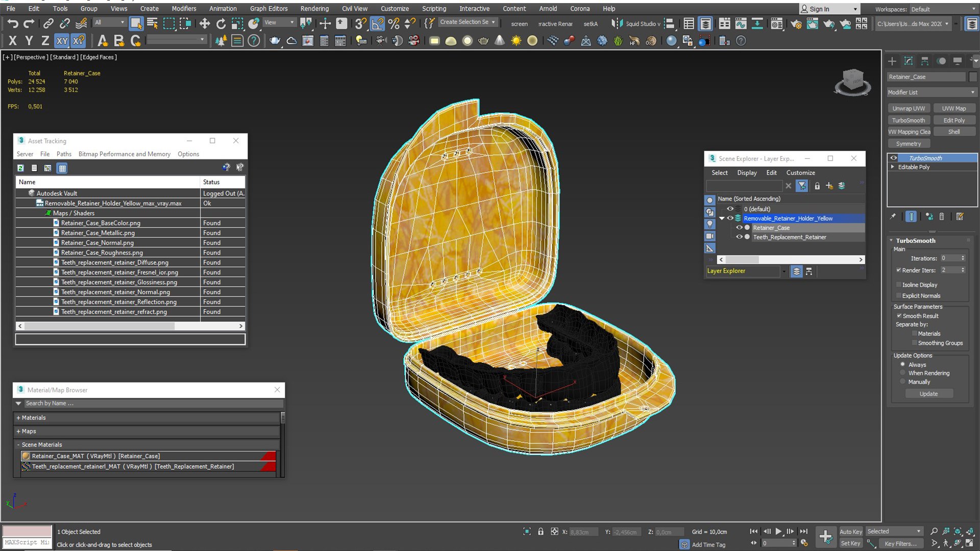
Task: Activate the Select Object tool
Action: (x=136, y=23)
